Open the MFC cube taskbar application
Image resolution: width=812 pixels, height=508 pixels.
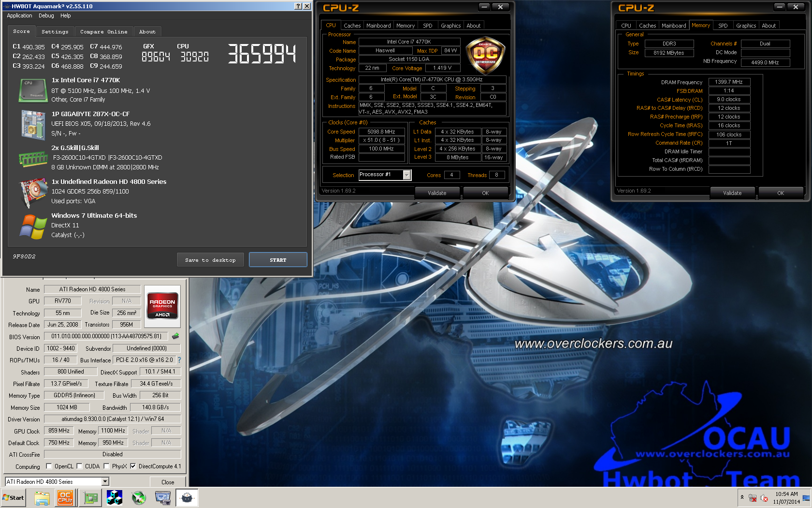pos(115,498)
